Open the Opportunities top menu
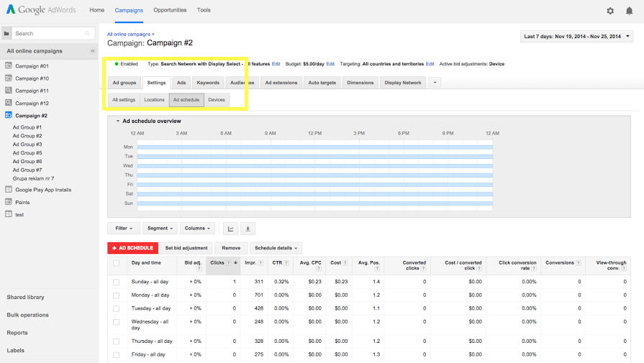The width and height of the screenshot is (644, 363). tap(170, 10)
